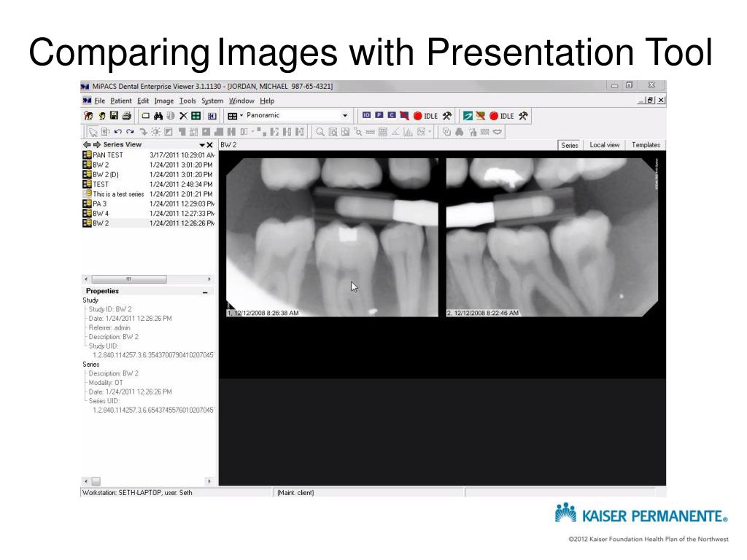This screenshot has height=560, width=747.
Task: Click the 'Study ID: BW 2' property
Action: point(110,309)
